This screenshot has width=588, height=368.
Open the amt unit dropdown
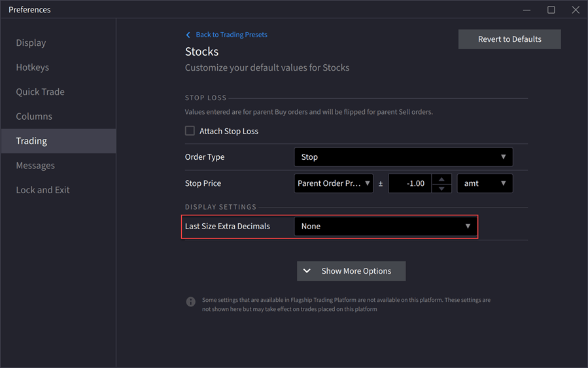click(485, 183)
